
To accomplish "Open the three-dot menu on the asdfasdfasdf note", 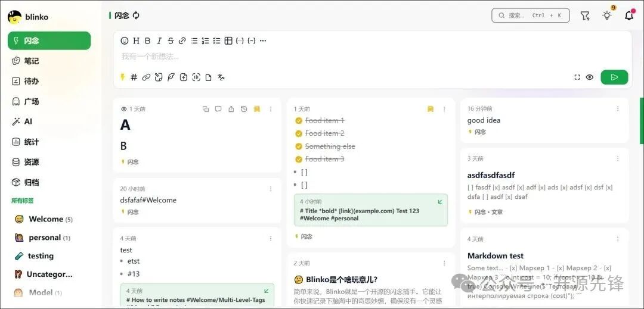I will [x=618, y=158].
